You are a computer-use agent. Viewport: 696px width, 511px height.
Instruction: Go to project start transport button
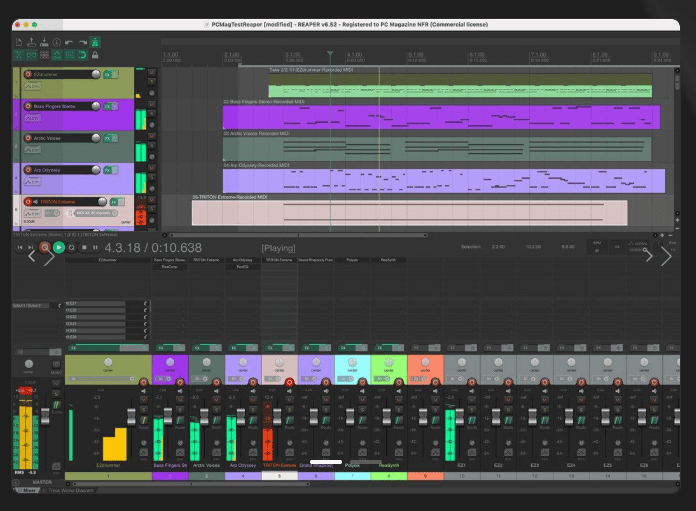pos(20,247)
